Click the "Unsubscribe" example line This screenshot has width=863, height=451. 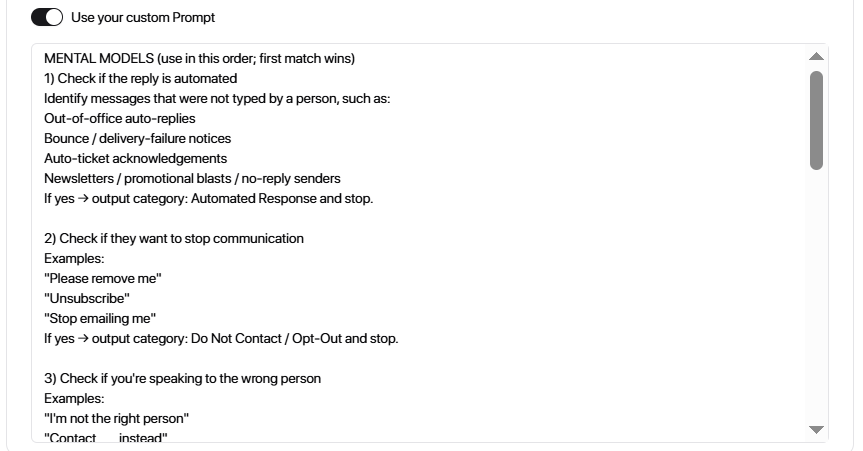click(87, 298)
